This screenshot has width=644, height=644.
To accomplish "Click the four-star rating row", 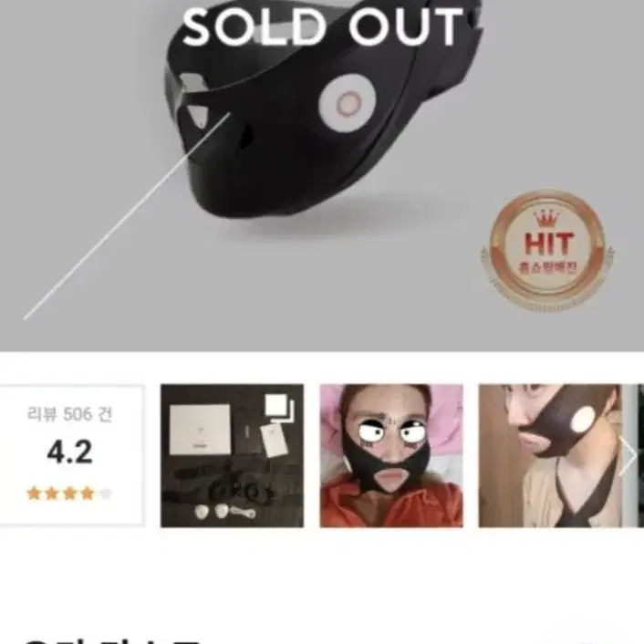I will tap(69, 493).
